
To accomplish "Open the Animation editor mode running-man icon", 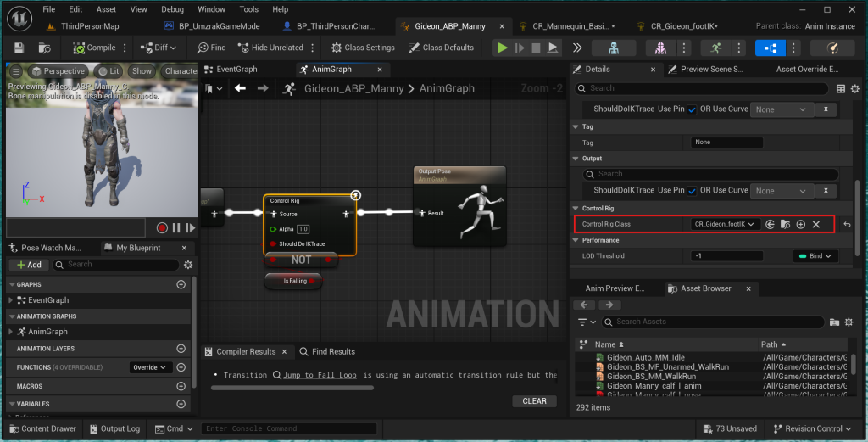I will coord(715,48).
